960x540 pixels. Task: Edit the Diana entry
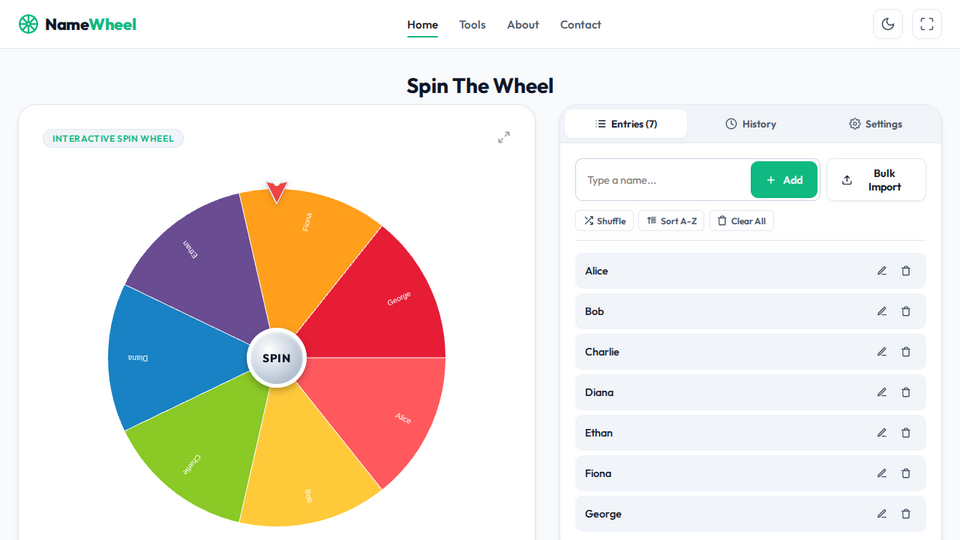tap(882, 392)
